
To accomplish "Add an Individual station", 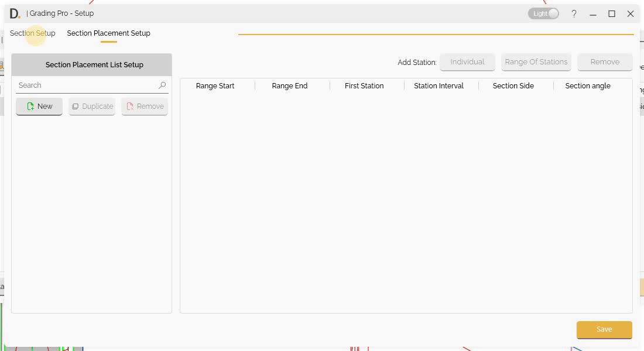I will coord(467,61).
